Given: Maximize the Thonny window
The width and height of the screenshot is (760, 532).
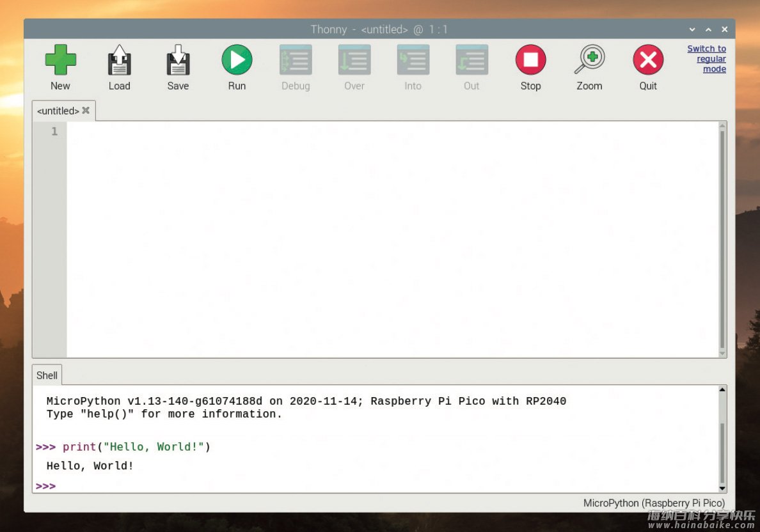Looking at the screenshot, I should coord(708,29).
